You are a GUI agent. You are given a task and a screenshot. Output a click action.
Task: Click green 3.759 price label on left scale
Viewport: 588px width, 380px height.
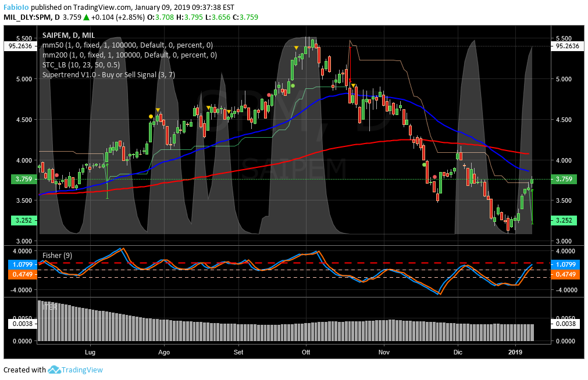click(24, 179)
